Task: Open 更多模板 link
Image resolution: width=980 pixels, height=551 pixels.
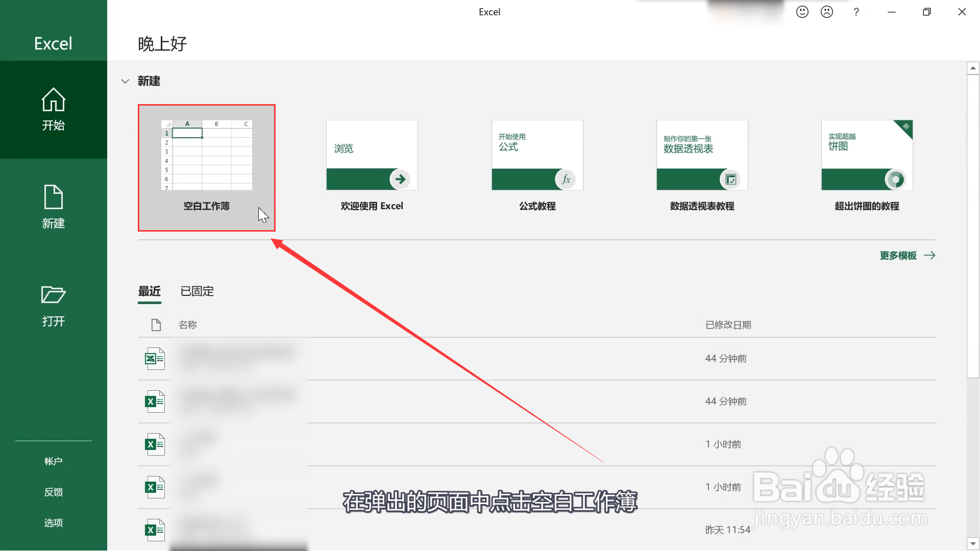Action: 906,256
